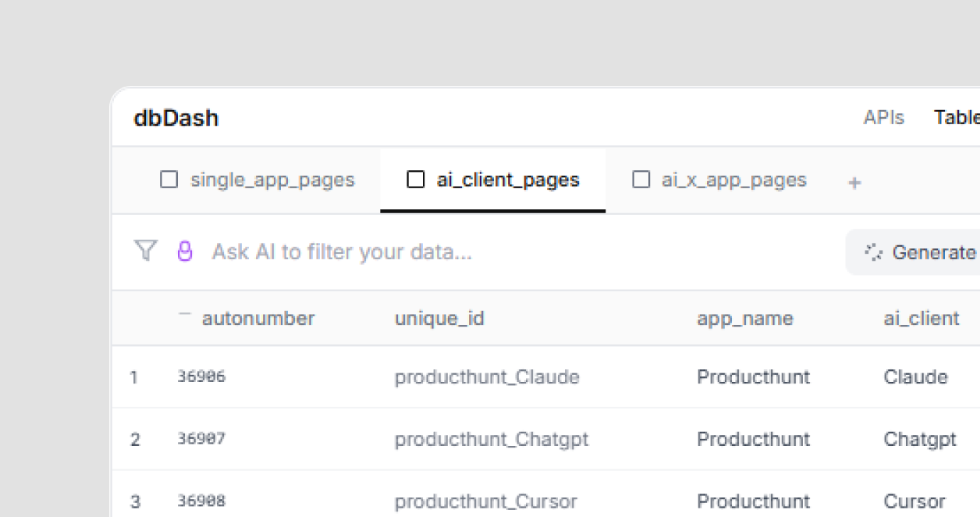The height and width of the screenshot is (517, 980).
Task: Click the app_name column header
Action: tap(744, 318)
